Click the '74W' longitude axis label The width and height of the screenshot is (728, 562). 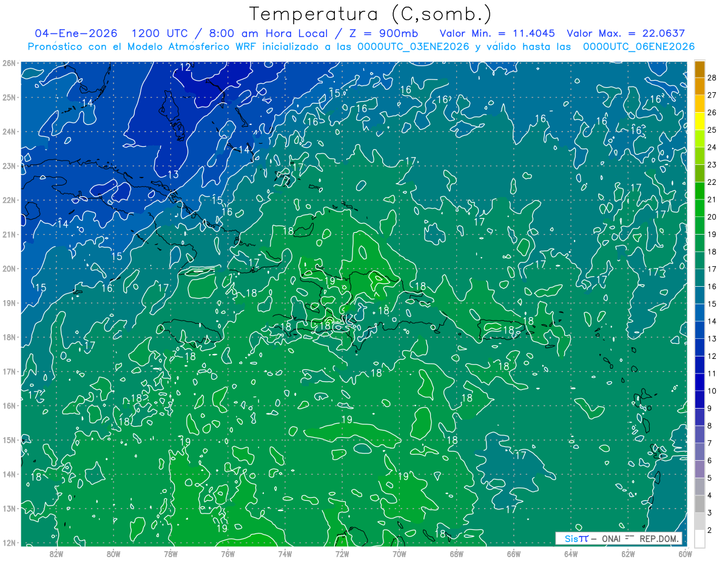[285, 554]
